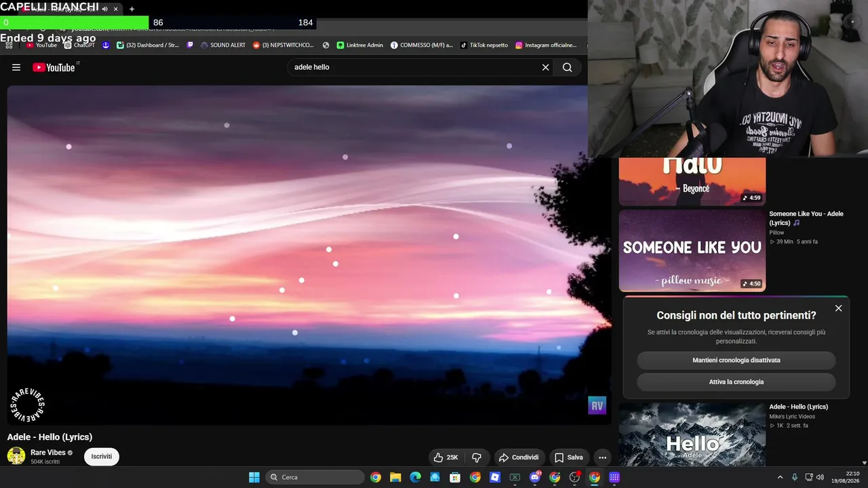The width and height of the screenshot is (868, 488).
Task: Open Rare Vibes channel avatar
Action: coord(16,456)
